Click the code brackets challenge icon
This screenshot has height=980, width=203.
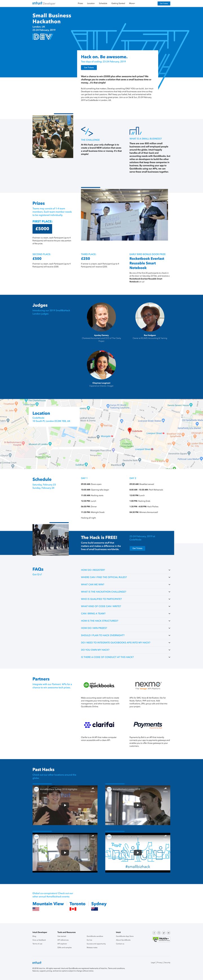(87, 131)
